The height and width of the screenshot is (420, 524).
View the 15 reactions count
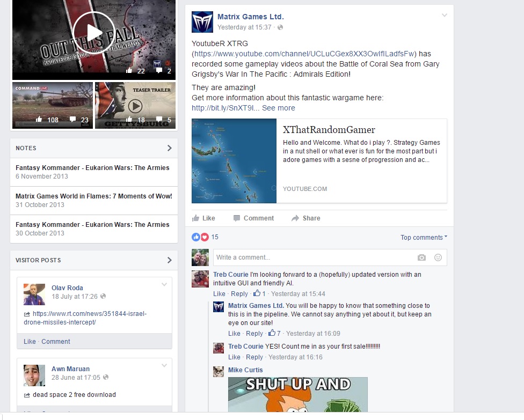(x=215, y=237)
